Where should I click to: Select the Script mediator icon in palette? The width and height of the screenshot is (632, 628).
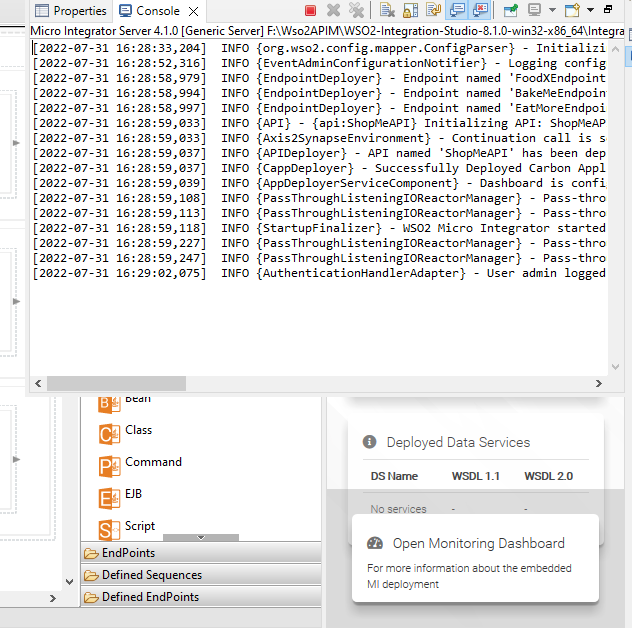[109, 530]
